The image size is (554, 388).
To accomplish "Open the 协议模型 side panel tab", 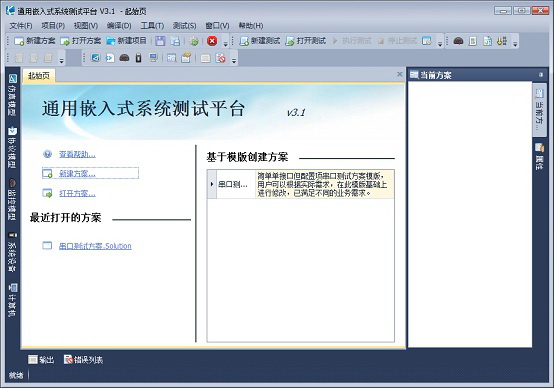I will (12, 147).
